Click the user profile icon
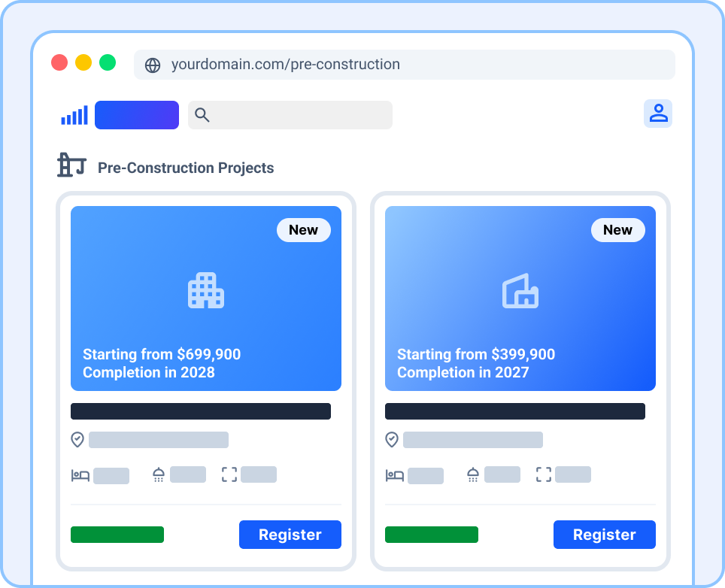This screenshot has width=725, height=588. [x=658, y=114]
